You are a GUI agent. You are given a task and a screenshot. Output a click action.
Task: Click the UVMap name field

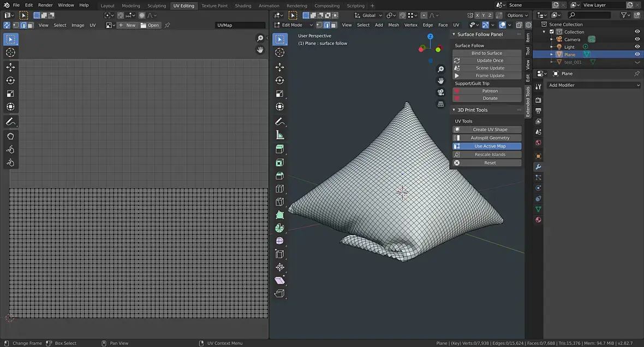[240, 25]
